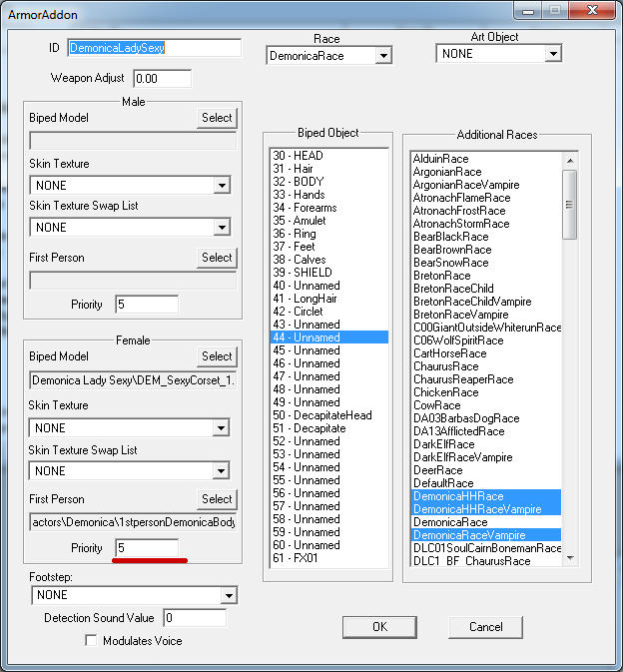Open the Footstep dropdown
Viewport: 623px width, 672px height.
click(229, 596)
